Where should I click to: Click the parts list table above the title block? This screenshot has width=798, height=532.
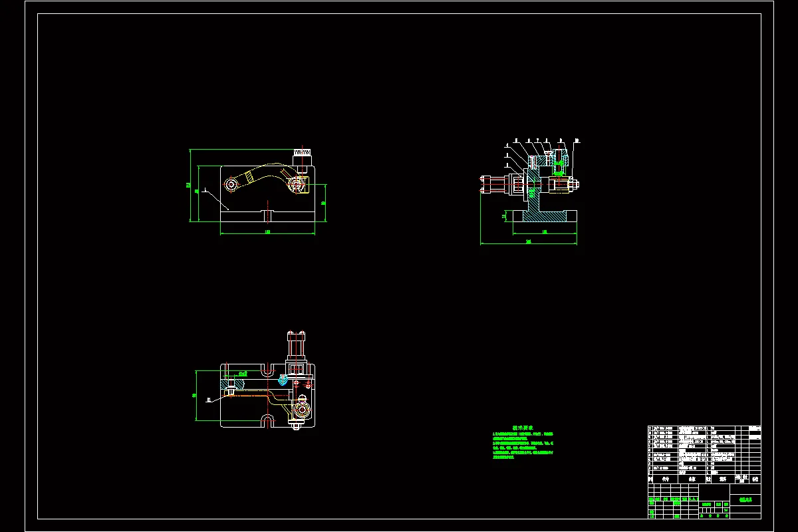tap(704, 454)
